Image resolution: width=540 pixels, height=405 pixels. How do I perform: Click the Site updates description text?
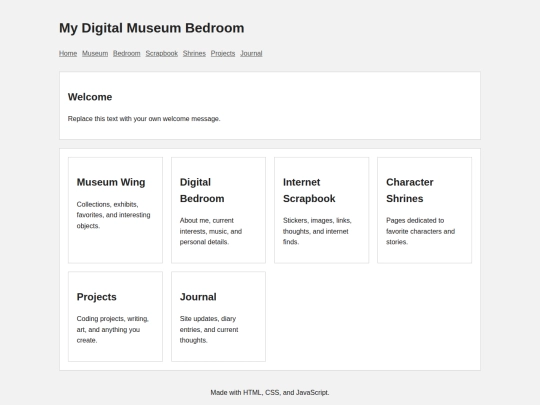[x=209, y=330]
